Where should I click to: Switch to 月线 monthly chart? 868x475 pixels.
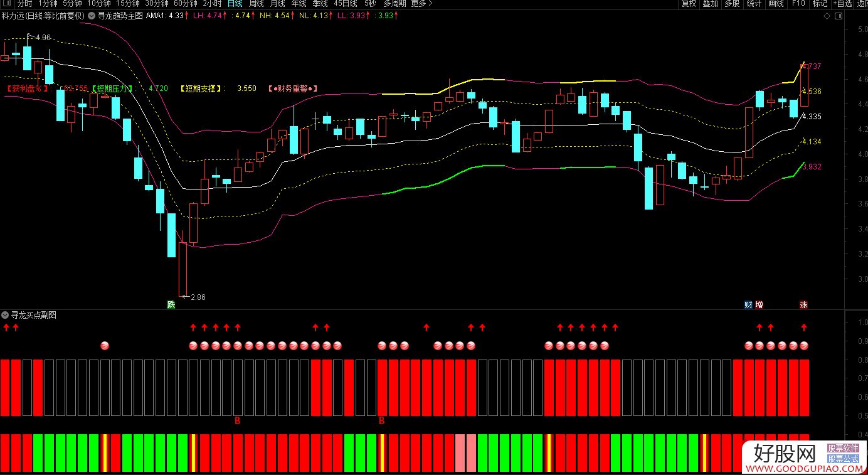[x=278, y=4]
